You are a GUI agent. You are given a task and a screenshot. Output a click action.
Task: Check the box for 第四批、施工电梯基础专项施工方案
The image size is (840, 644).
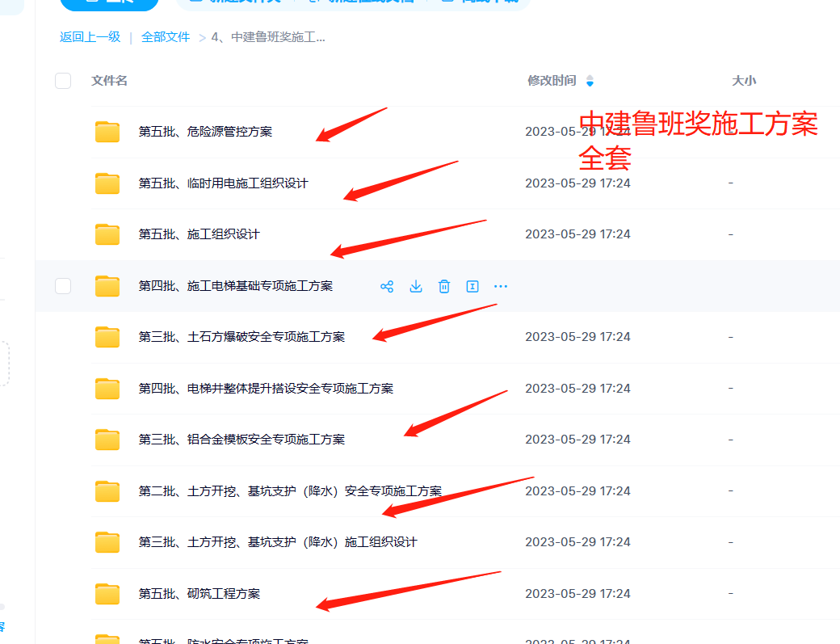pos(63,286)
